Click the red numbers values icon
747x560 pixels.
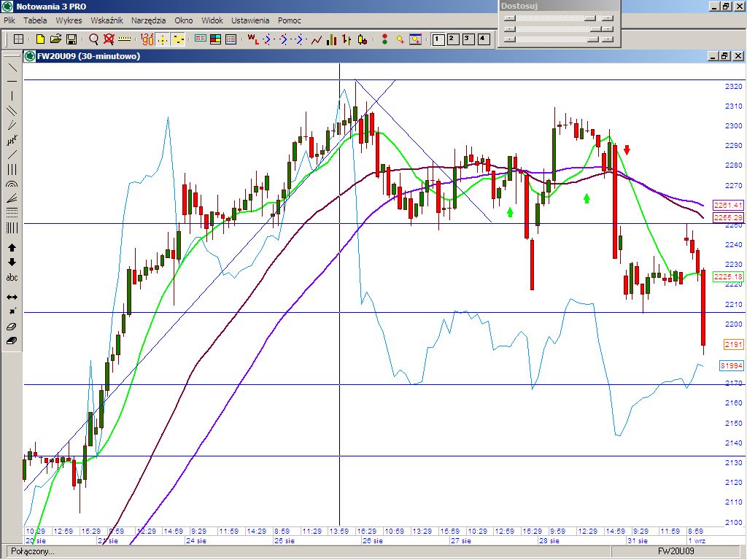click(x=147, y=39)
